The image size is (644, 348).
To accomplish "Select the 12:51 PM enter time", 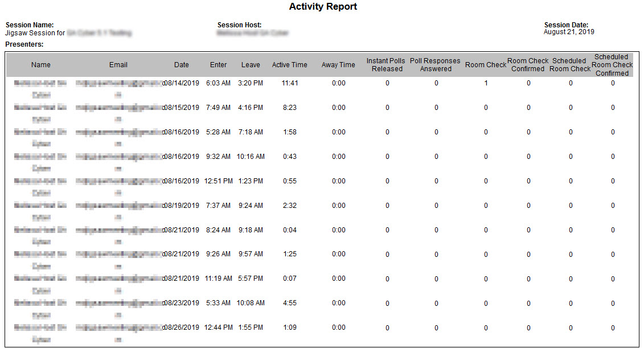I will (218, 181).
